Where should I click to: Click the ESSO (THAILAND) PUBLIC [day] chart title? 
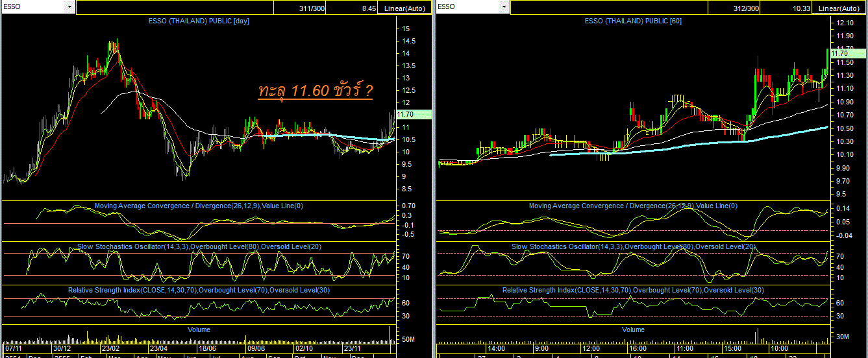pyautogui.click(x=199, y=21)
